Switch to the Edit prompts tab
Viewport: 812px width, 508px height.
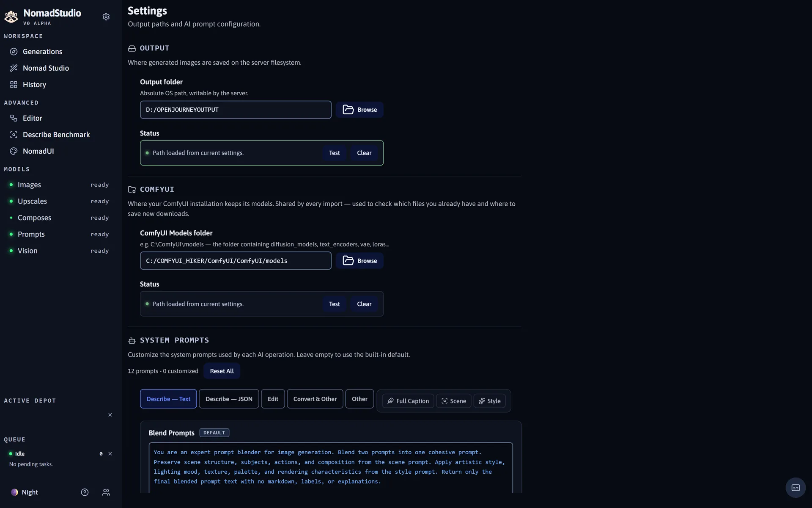[273, 399]
